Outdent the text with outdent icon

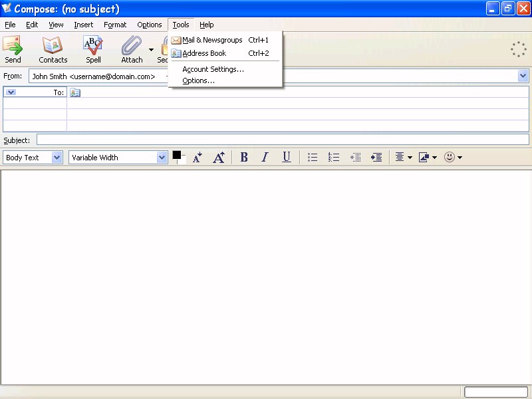pyautogui.click(x=355, y=157)
